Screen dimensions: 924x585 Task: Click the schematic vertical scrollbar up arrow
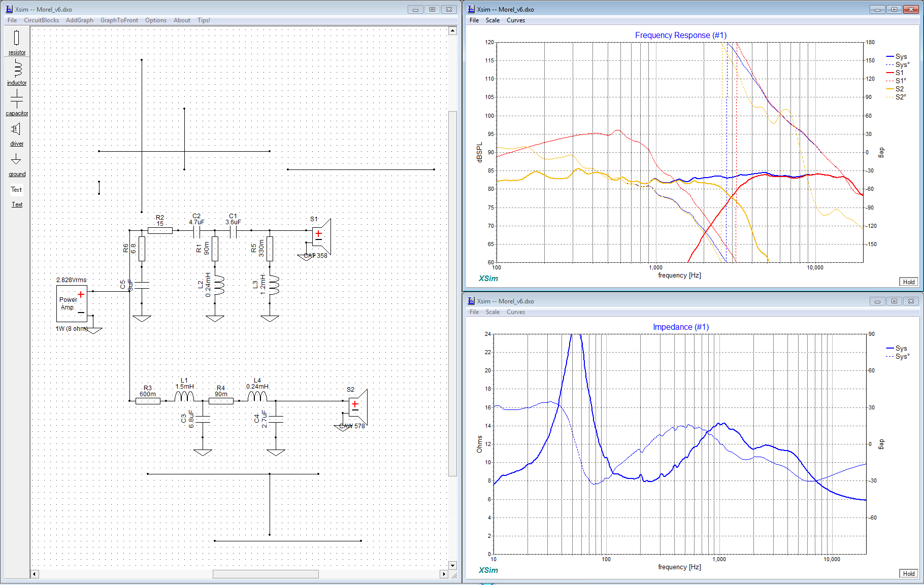452,30
